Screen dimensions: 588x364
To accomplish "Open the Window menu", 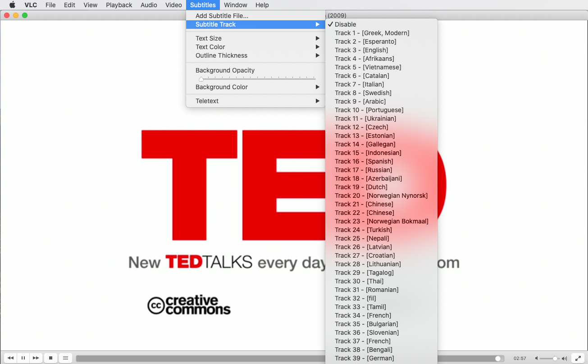I will pyautogui.click(x=236, y=5).
